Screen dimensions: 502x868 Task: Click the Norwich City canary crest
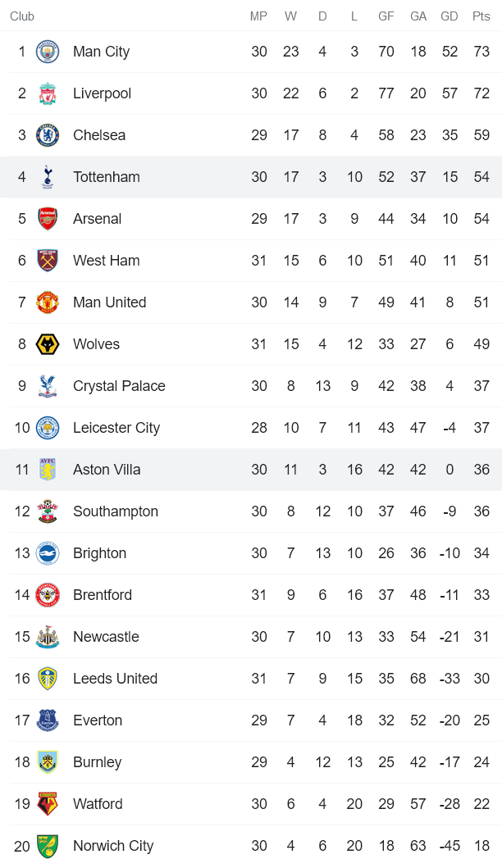click(48, 846)
